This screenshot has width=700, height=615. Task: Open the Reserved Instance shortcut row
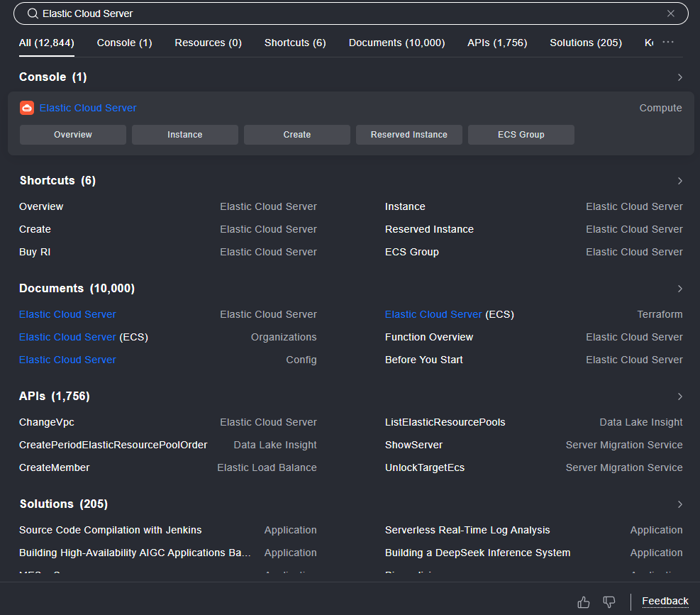point(534,230)
